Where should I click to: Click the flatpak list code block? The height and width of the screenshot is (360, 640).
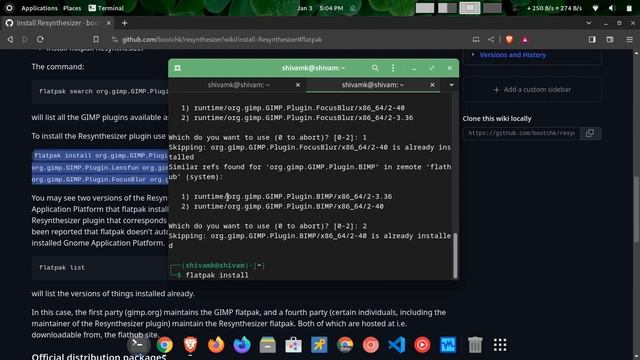point(100,268)
